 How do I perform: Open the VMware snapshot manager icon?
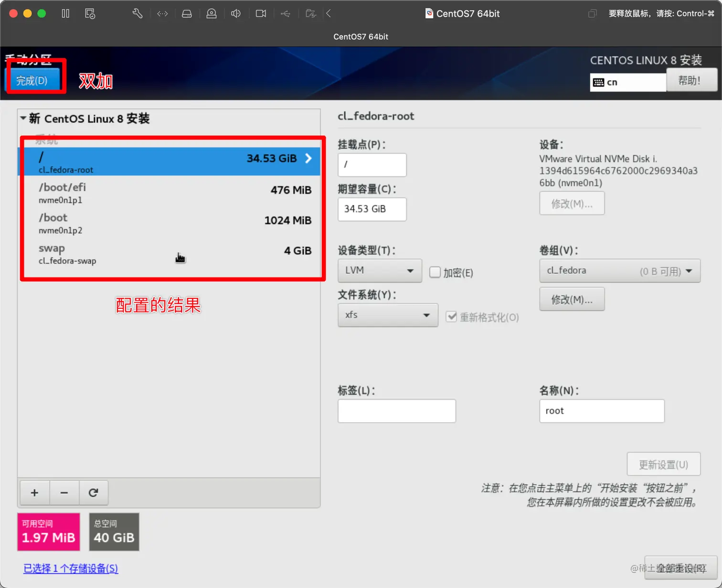90,13
